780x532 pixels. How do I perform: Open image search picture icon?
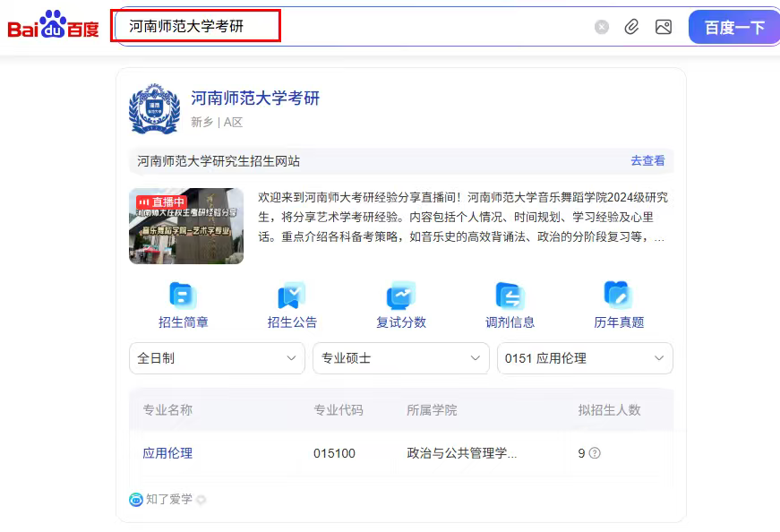pyautogui.click(x=664, y=27)
